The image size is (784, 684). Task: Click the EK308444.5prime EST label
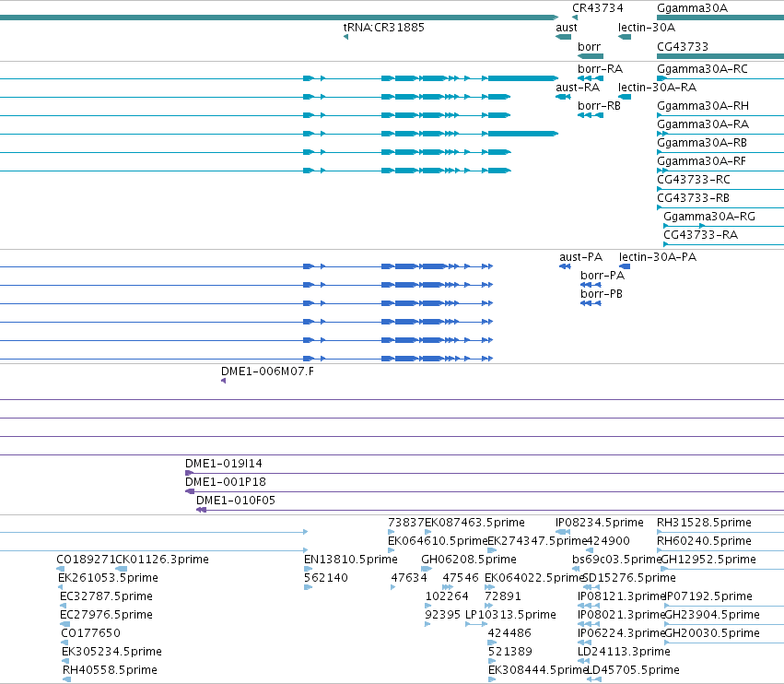(x=537, y=671)
